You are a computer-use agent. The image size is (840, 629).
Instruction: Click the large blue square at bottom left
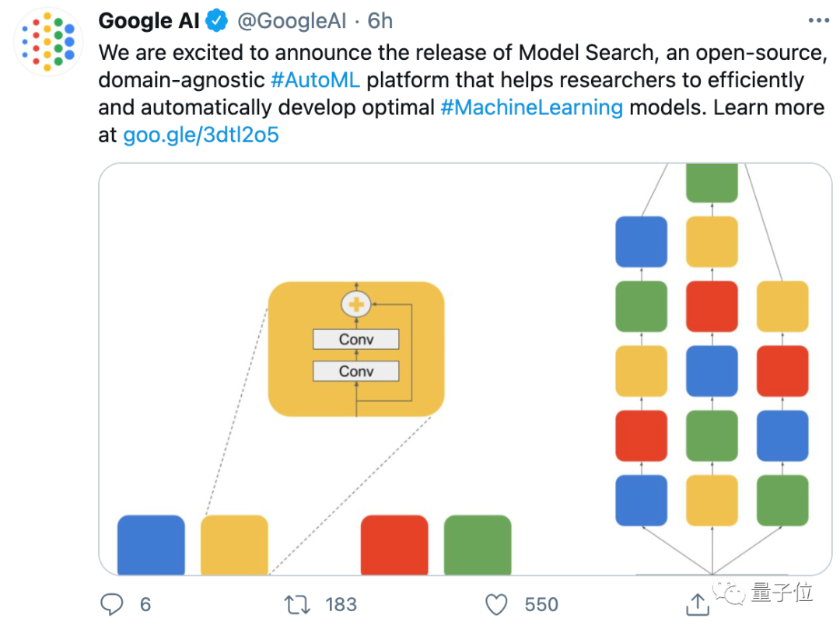pyautogui.click(x=151, y=544)
